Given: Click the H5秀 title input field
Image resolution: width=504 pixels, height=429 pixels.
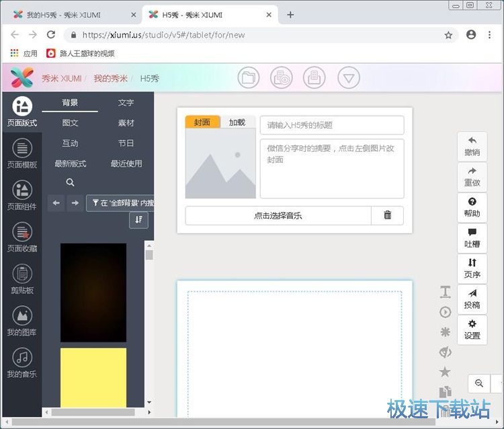Looking at the screenshot, I should 332,125.
